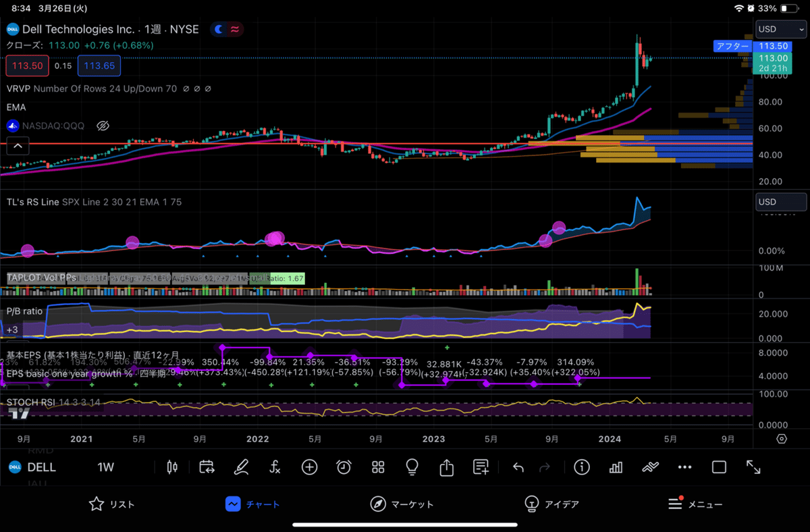Open financials bar chart icon

(x=616, y=467)
